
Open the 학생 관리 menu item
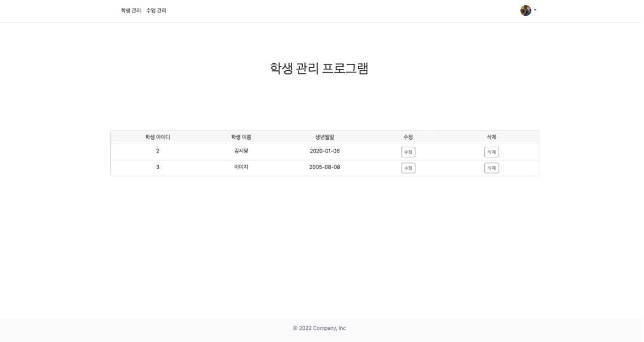click(x=131, y=11)
